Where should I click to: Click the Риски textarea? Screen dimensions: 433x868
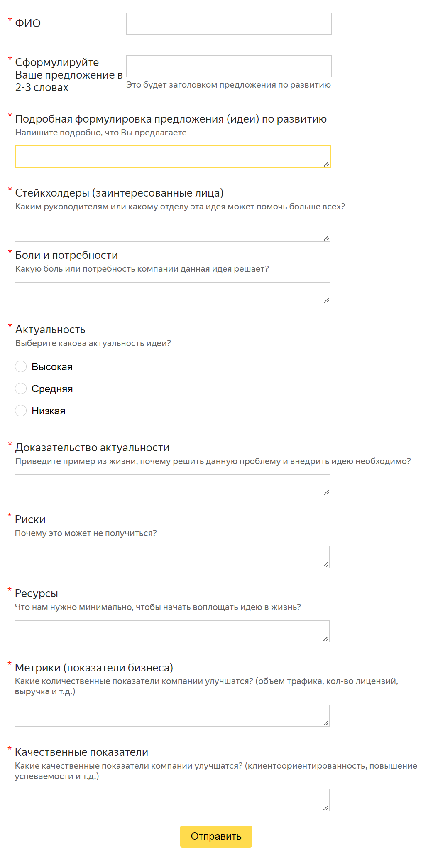click(x=172, y=557)
